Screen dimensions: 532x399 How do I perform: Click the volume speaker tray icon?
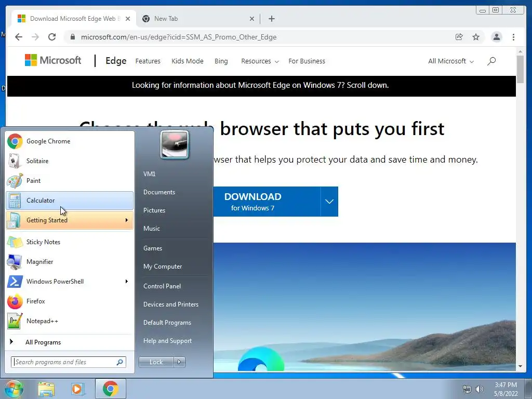point(480,389)
